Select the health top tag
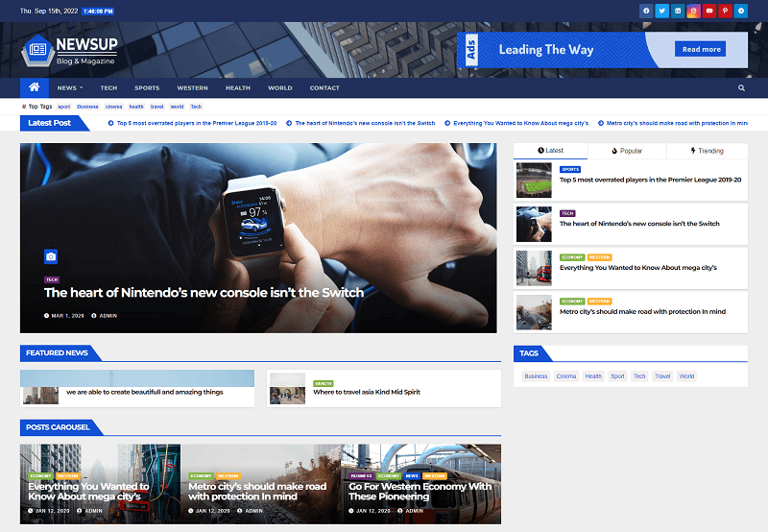The image size is (768, 532). (x=136, y=107)
